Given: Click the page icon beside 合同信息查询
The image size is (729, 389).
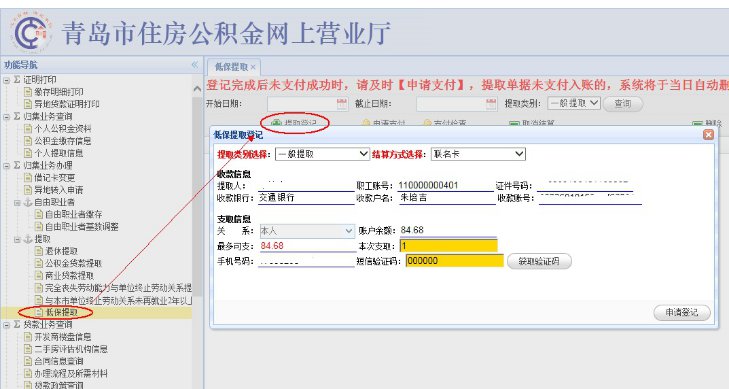Looking at the screenshot, I should coord(28,361).
